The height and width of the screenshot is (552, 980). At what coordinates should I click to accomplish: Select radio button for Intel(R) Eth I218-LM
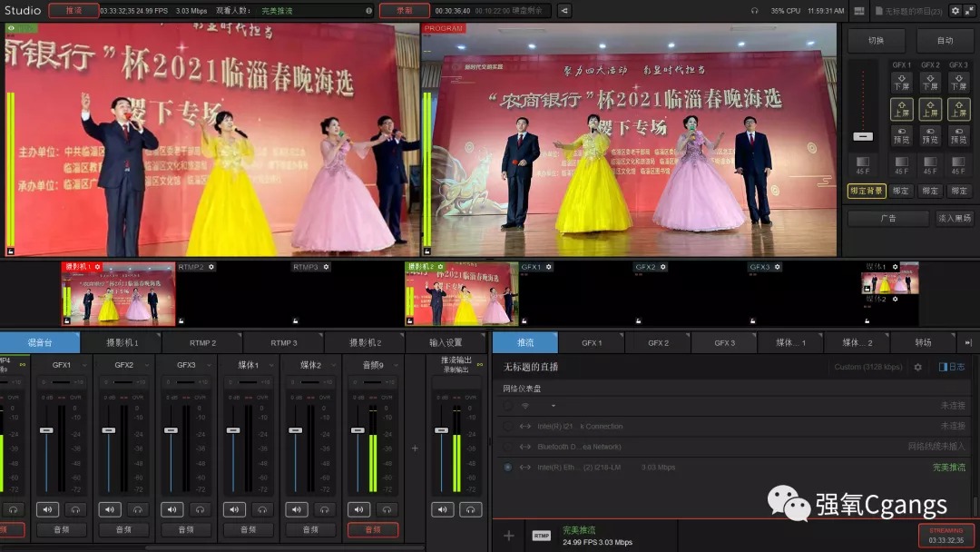[x=507, y=467]
